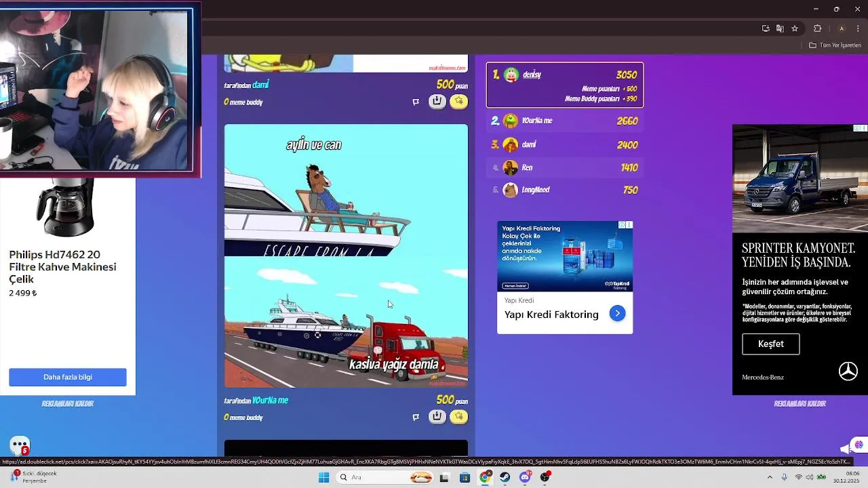This screenshot has width=868, height=488.
Task: Switch to Chrome on the taskbar
Action: click(x=485, y=477)
